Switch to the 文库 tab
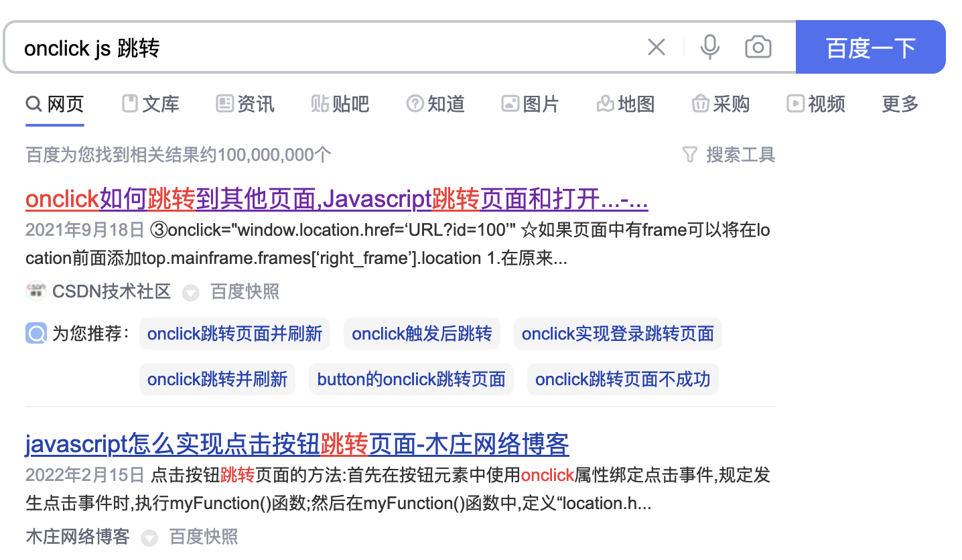The image size is (962, 560). [x=151, y=104]
